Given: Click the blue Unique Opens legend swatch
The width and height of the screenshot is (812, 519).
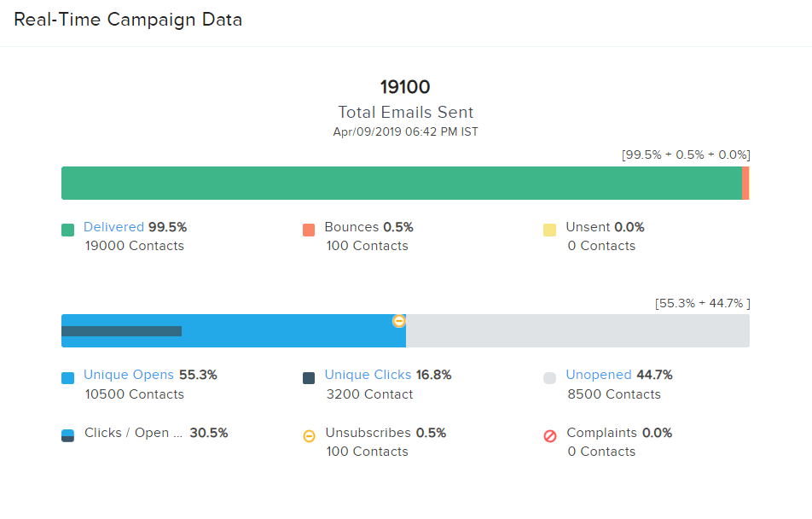Looking at the screenshot, I should click(68, 377).
